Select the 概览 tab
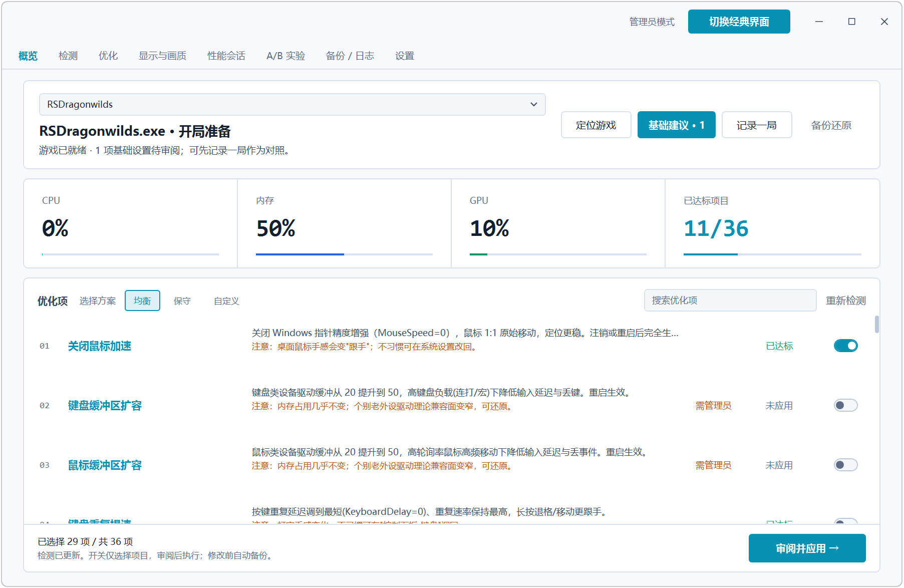Image resolution: width=904 pixels, height=588 pixels. point(28,56)
